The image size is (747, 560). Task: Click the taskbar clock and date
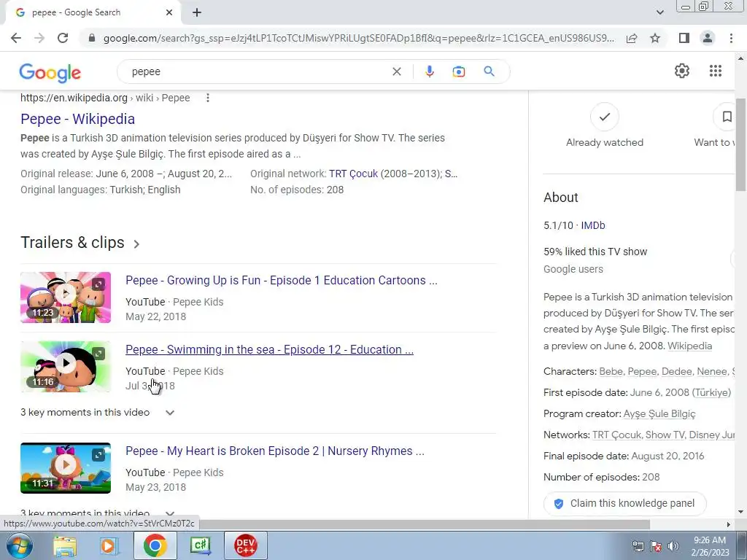pos(710,546)
